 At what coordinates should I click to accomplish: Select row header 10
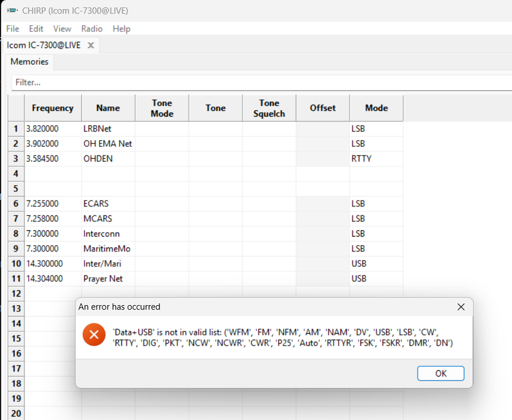point(16,264)
